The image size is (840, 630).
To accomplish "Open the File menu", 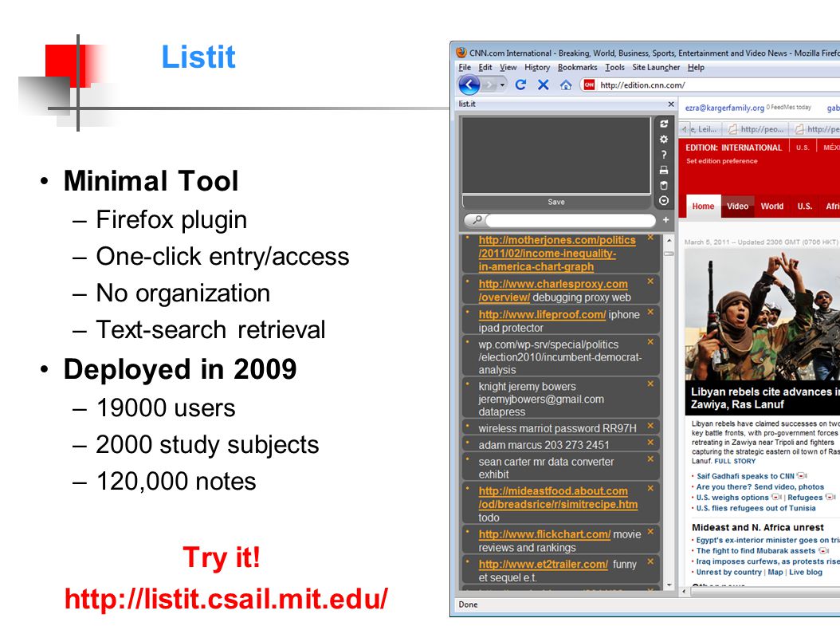I will tap(465, 67).
